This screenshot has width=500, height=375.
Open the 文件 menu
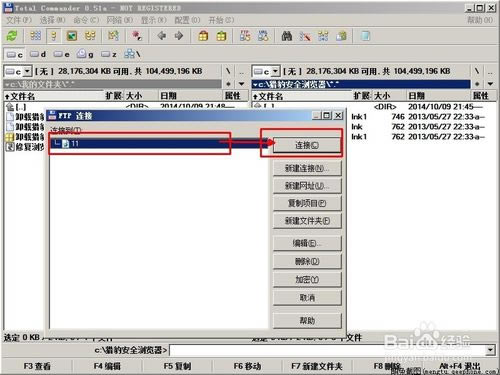click(x=19, y=20)
